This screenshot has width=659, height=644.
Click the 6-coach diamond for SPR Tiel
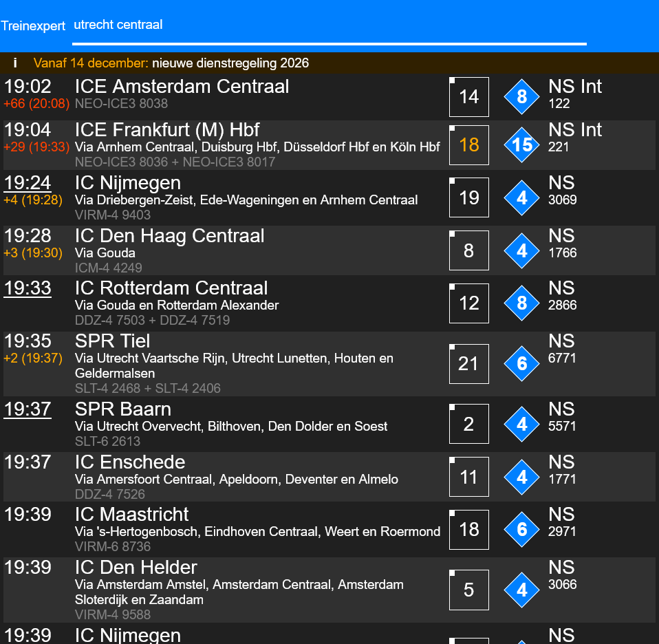tap(521, 363)
